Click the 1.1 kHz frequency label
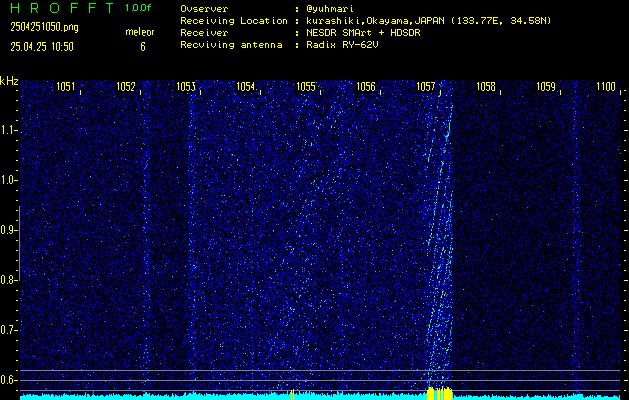Screen dimensions: 629x400 pos(8,131)
